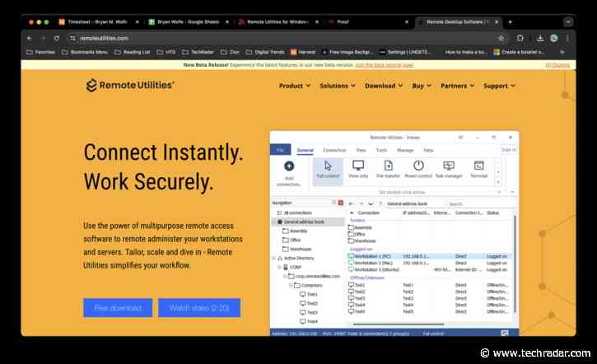Select View only monitor icon in ribbon

pyautogui.click(x=358, y=166)
